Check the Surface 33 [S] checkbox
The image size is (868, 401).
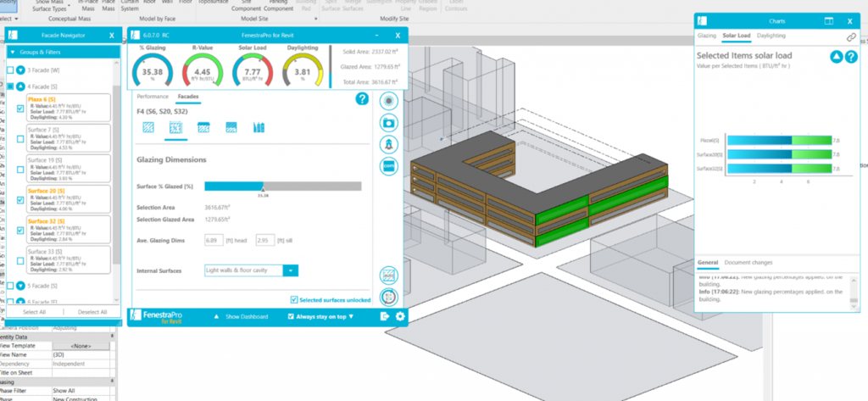[x=20, y=260]
